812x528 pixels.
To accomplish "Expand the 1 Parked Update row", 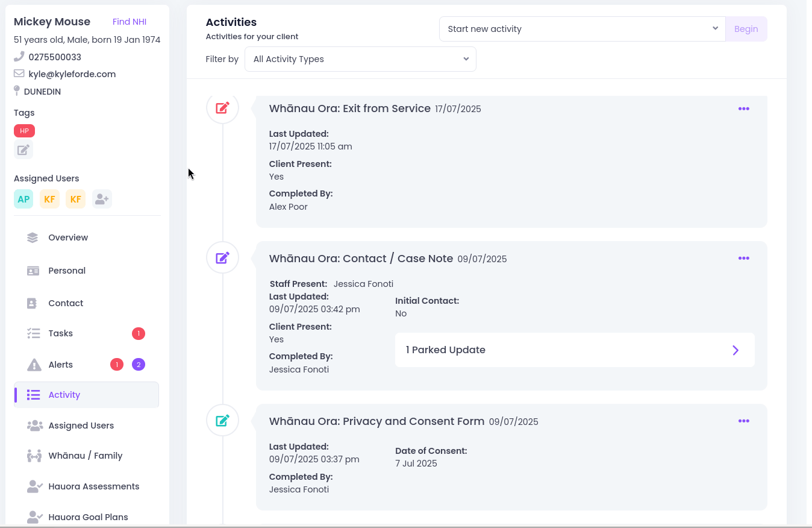I will [x=575, y=350].
